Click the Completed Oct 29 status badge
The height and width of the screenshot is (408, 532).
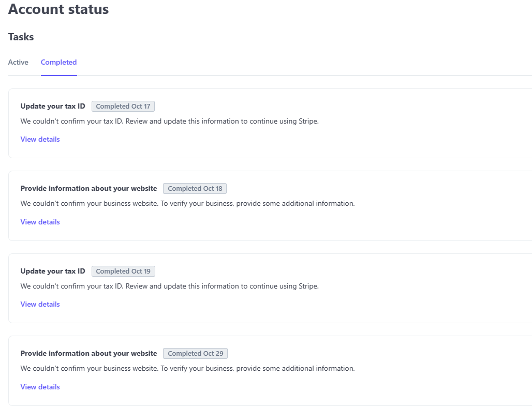[195, 354]
